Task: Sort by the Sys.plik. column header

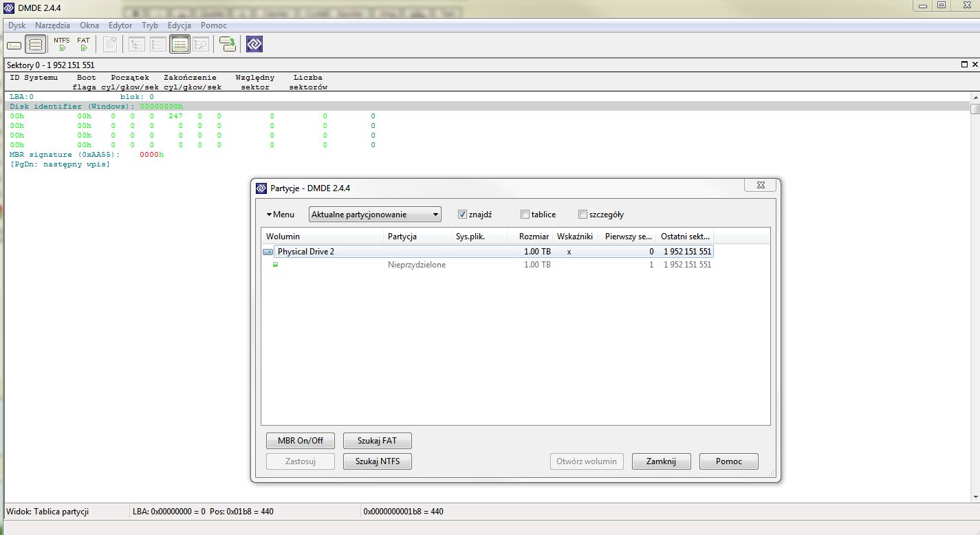Action: coord(480,237)
